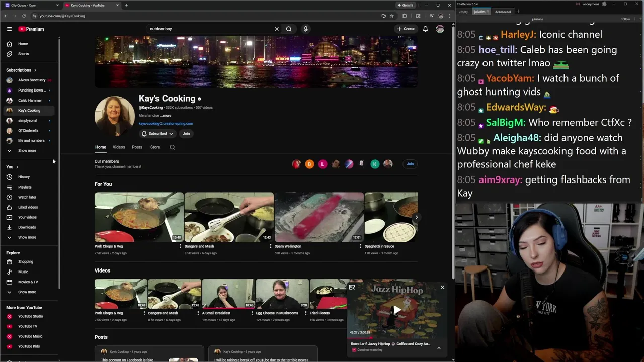
Task: Select 'empty' tab in Chatterino
Action: tap(463, 12)
